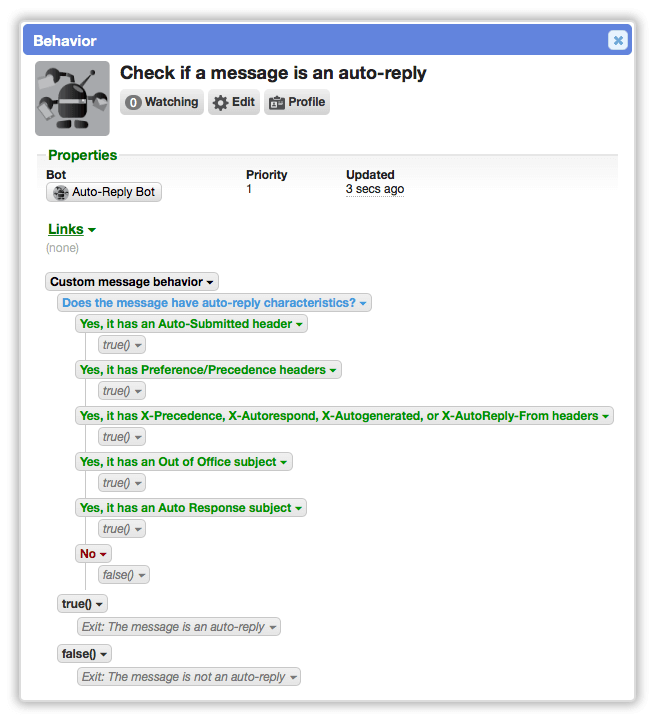Open the Preference/Precedence headers outcome dropdown
This screenshot has height=728, width=656.
tap(208, 370)
